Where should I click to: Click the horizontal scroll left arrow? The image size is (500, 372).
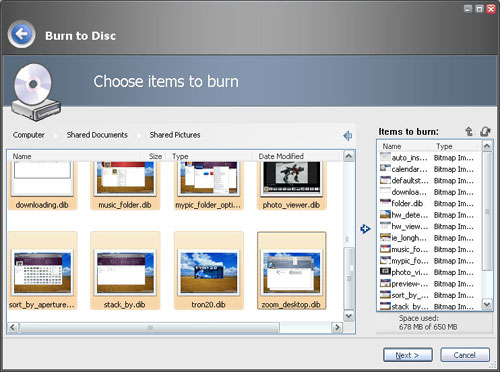[13, 327]
